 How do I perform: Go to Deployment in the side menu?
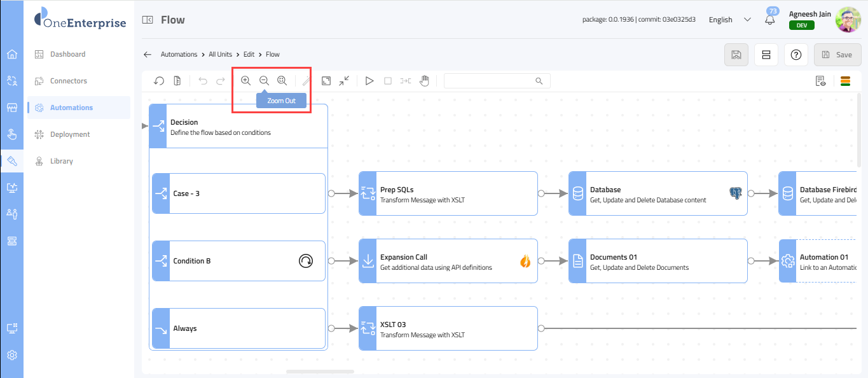click(70, 134)
